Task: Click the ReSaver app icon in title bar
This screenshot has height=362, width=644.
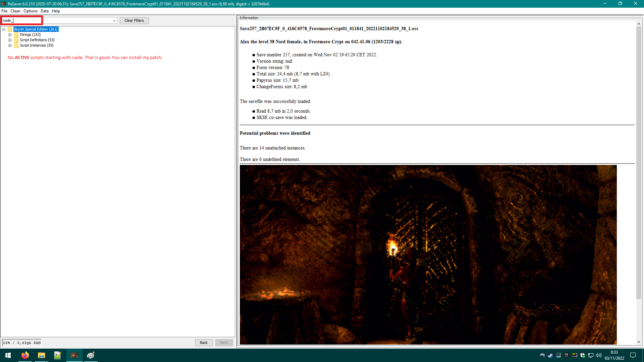Action: (3, 4)
